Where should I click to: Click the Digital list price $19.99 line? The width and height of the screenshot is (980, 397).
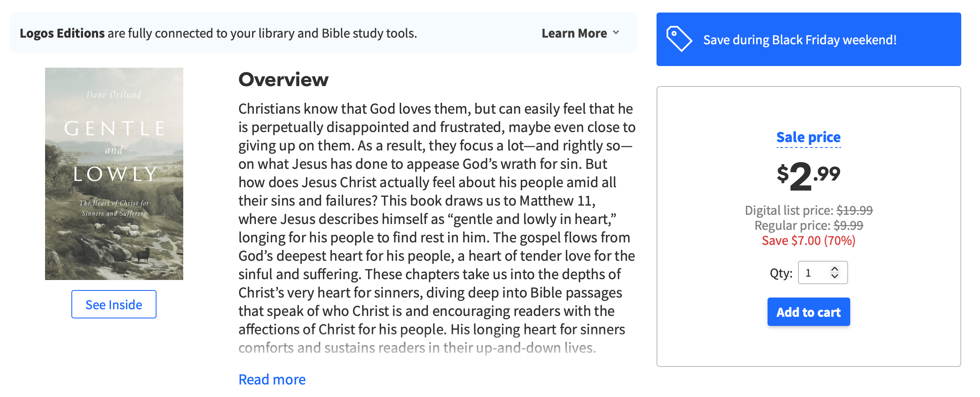point(808,210)
